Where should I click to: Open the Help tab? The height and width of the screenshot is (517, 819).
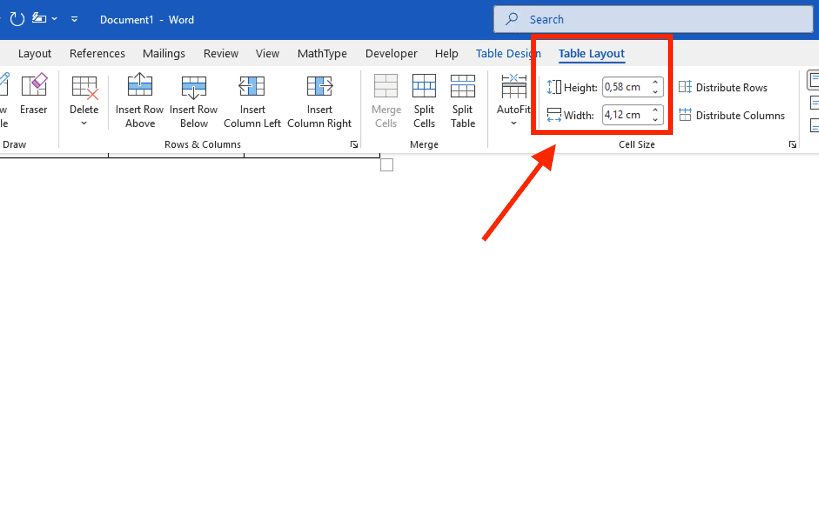pyautogui.click(x=447, y=53)
